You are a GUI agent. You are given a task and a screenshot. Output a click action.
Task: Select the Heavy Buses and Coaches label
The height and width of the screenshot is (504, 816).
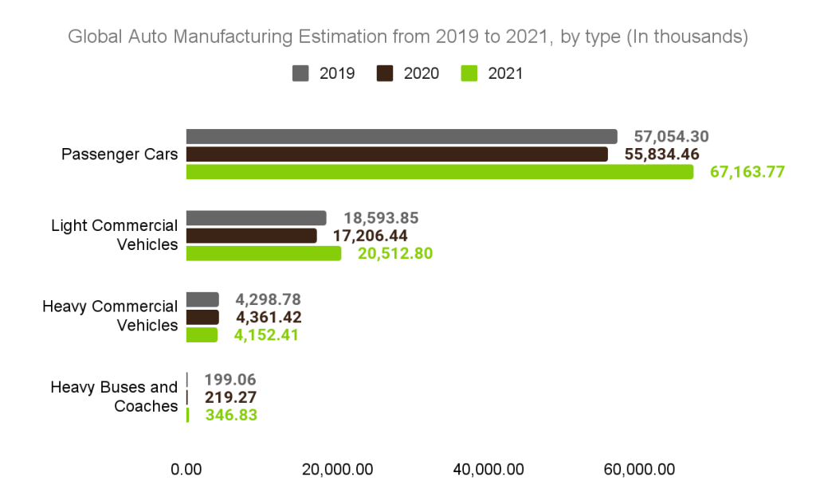(x=114, y=397)
